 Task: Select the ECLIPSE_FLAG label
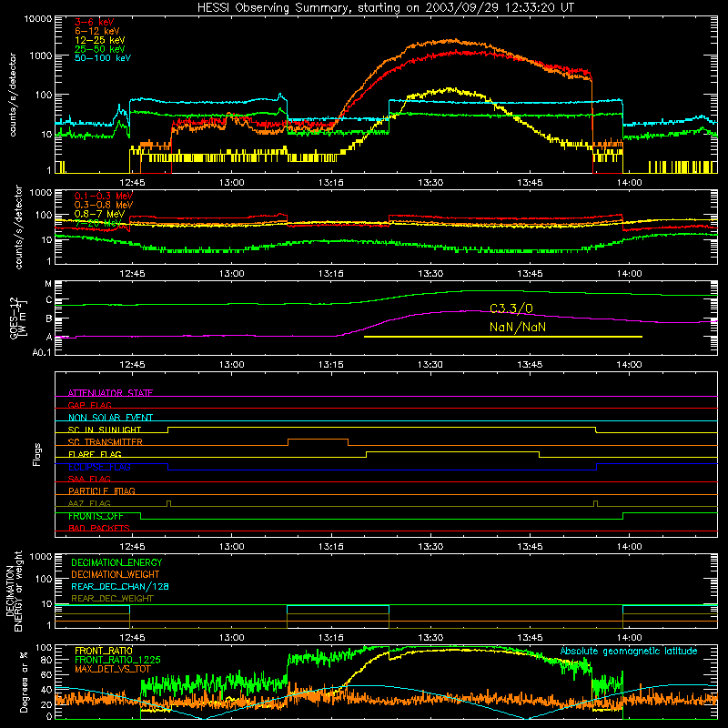click(99, 467)
